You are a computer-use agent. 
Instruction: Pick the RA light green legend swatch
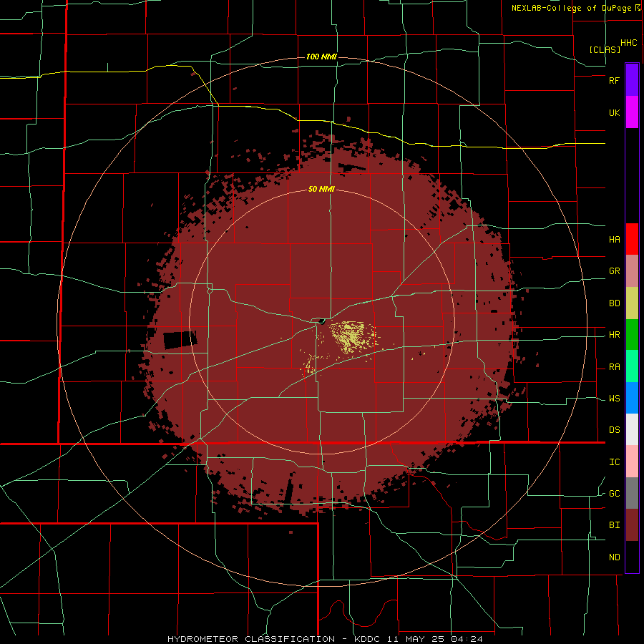632,366
